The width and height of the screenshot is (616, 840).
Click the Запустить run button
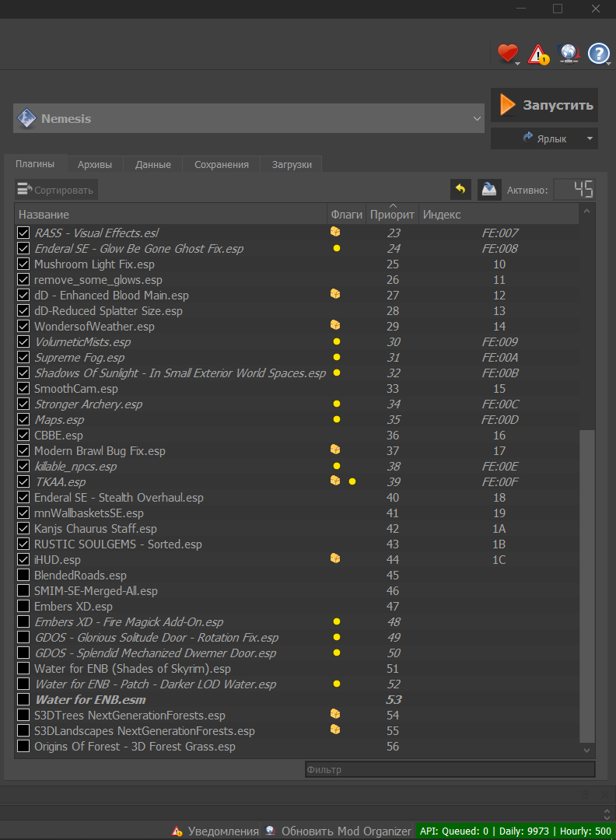point(544,105)
